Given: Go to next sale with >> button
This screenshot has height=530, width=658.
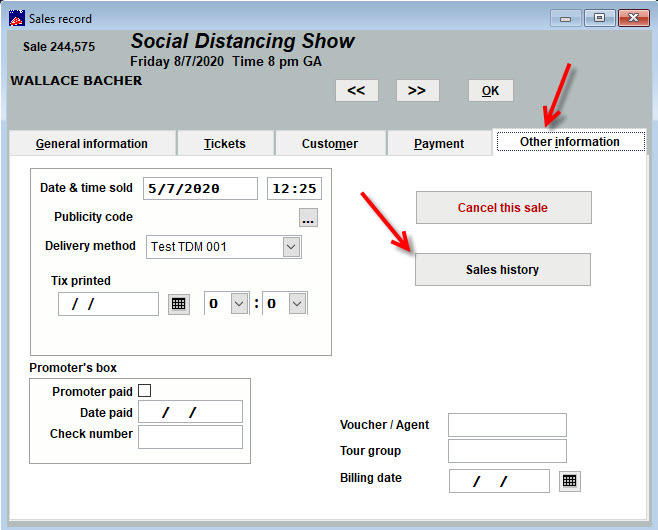Looking at the screenshot, I should point(417,90).
